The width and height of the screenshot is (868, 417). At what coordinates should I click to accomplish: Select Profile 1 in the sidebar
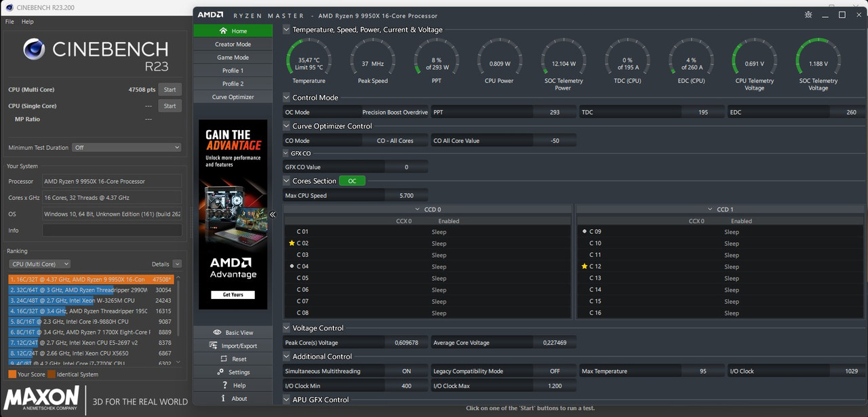(233, 71)
